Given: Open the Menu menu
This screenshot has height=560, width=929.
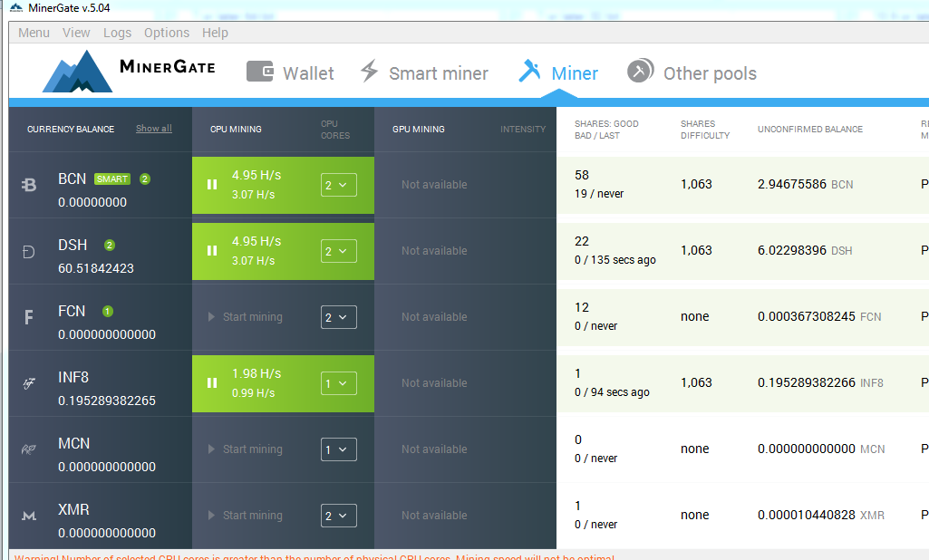Looking at the screenshot, I should (34, 33).
